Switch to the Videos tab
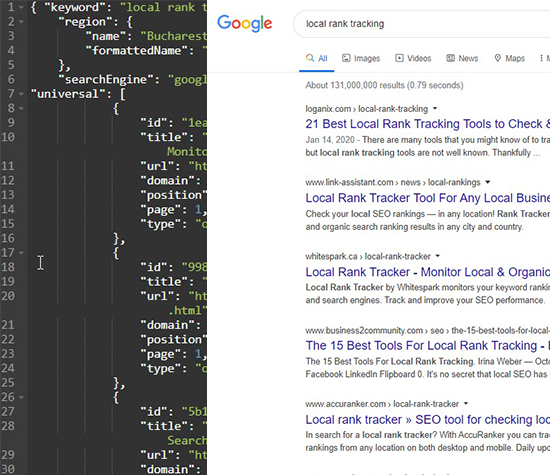 pyautogui.click(x=413, y=58)
